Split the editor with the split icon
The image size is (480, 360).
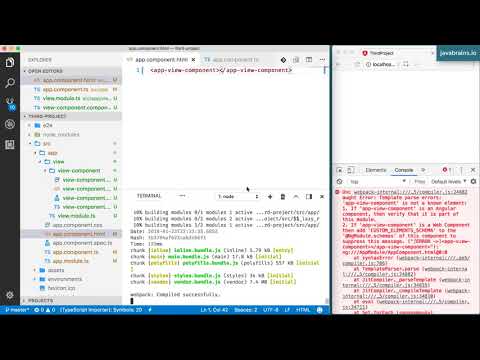(309, 60)
